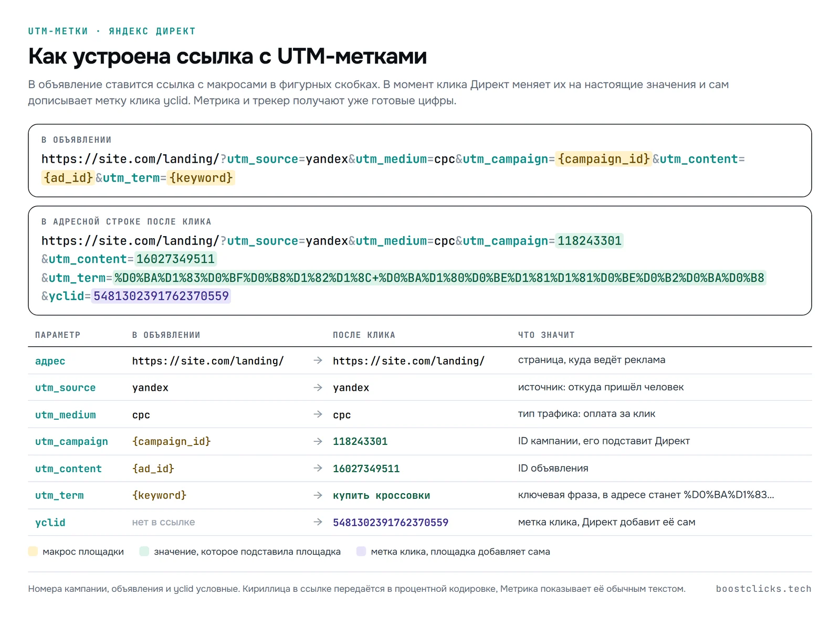This screenshot has width=840, height=617.
Task: Select the купить кроссовки cell
Action: 382,496
